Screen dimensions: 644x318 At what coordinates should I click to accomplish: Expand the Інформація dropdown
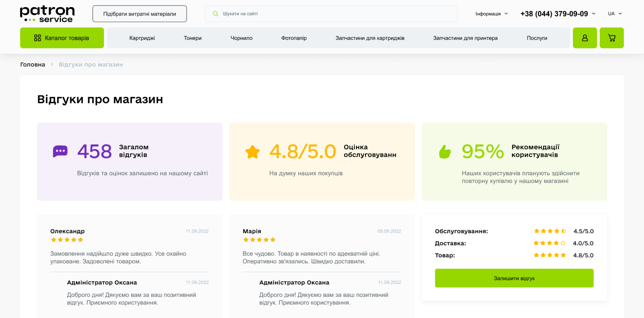click(x=491, y=14)
